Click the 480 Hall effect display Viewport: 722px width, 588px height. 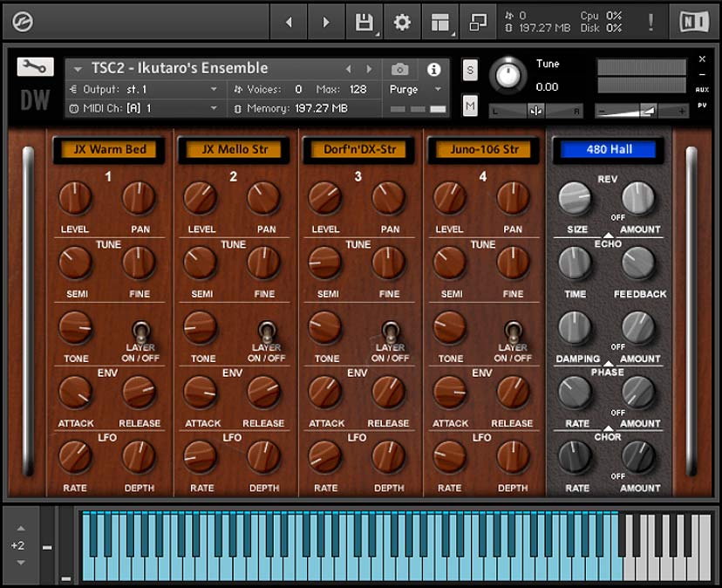pyautogui.click(x=608, y=148)
